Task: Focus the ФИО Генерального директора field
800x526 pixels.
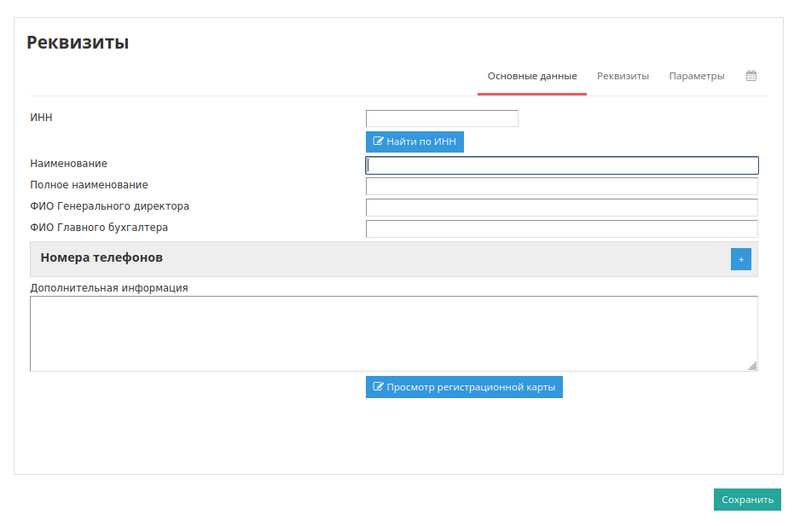Action: point(562,207)
